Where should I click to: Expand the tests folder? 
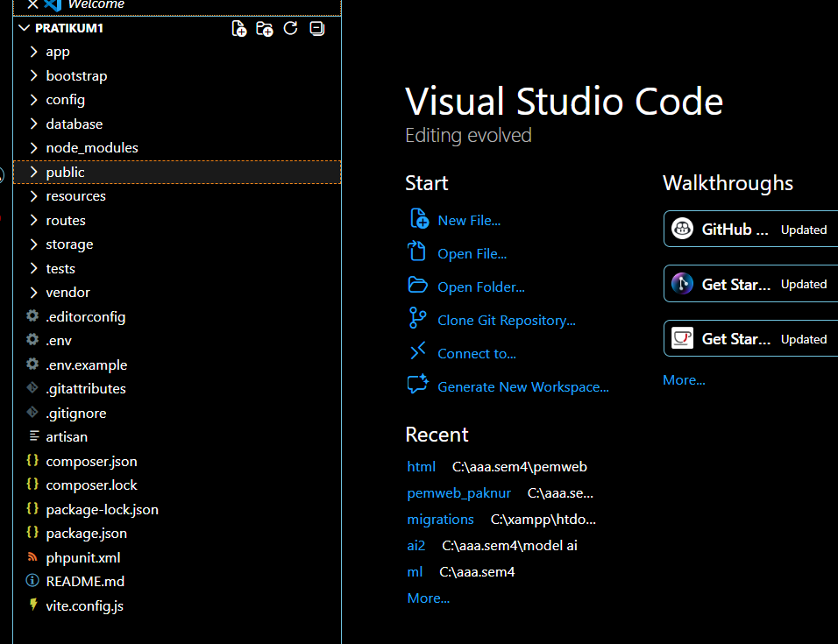coord(33,268)
